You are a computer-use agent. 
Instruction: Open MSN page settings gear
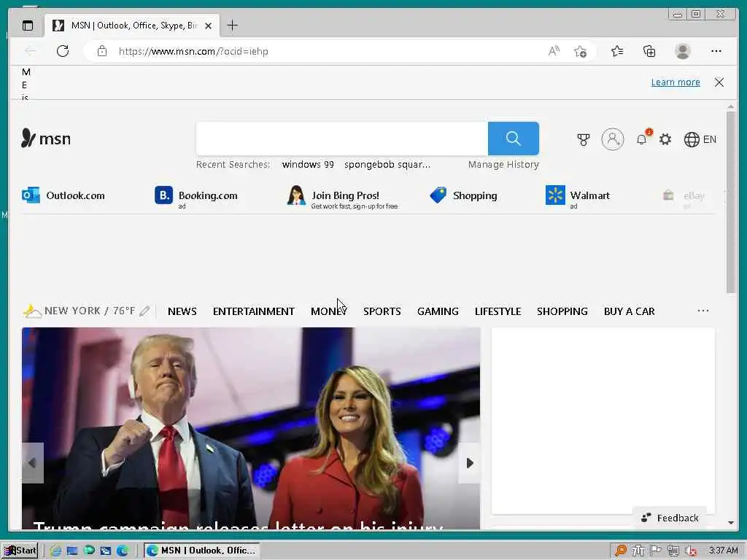pyautogui.click(x=665, y=139)
